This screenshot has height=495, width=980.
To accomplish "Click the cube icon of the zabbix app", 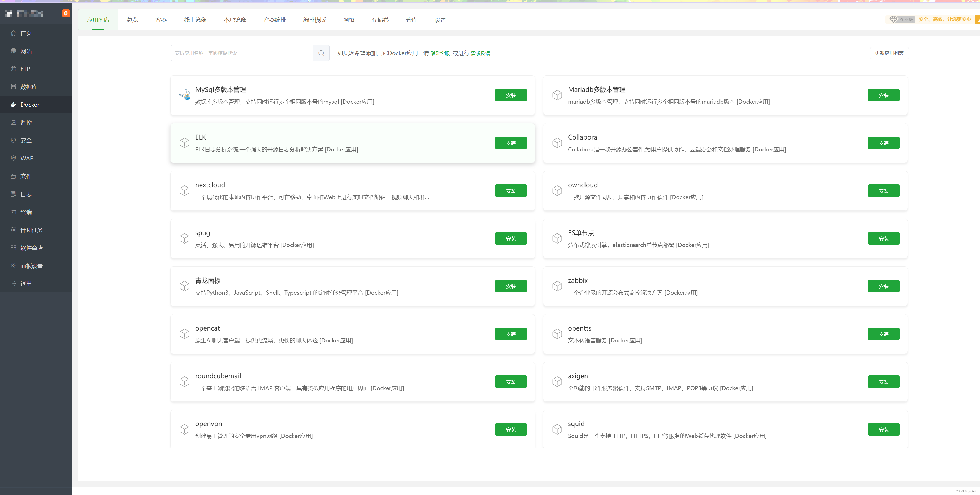I will (x=557, y=286).
